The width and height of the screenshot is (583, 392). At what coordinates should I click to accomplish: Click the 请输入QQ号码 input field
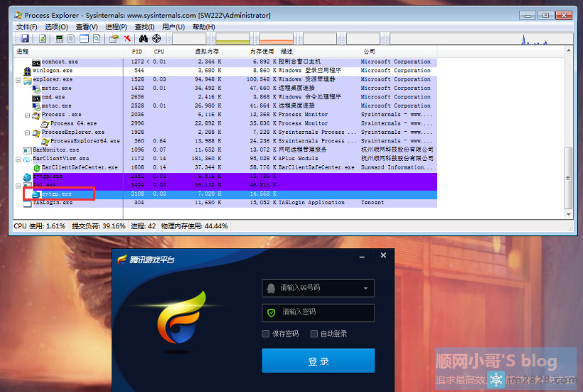[x=318, y=289]
